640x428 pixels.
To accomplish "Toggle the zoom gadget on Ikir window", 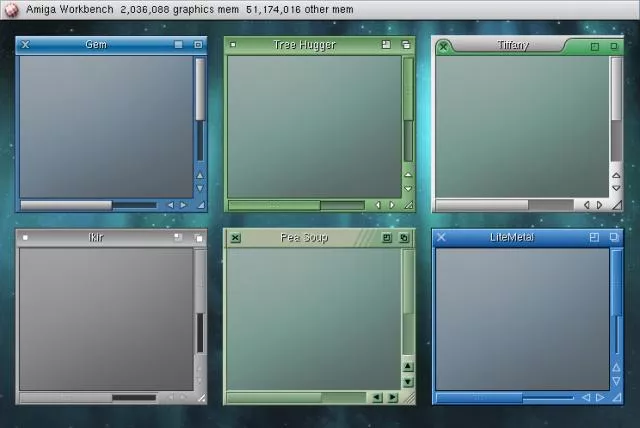I will click(178, 237).
